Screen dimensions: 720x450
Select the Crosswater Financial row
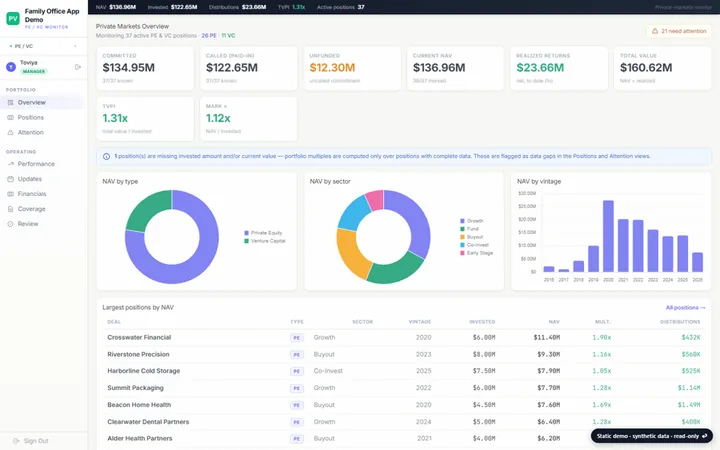point(404,338)
